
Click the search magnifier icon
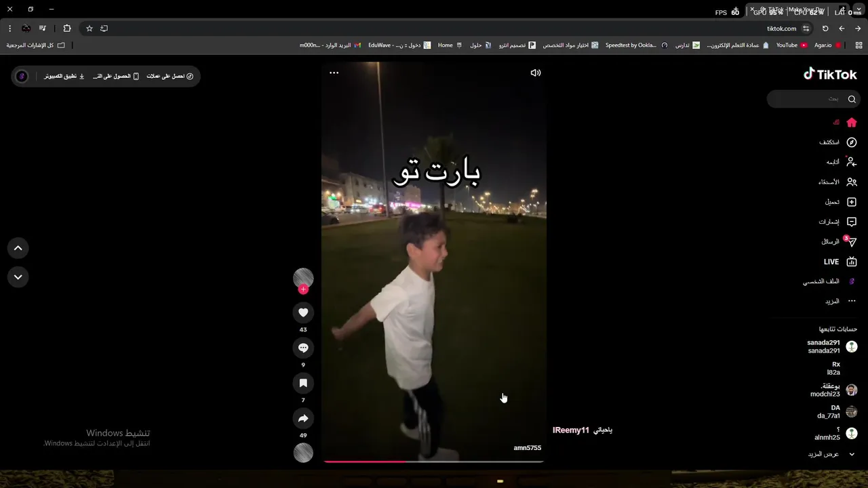tap(852, 99)
